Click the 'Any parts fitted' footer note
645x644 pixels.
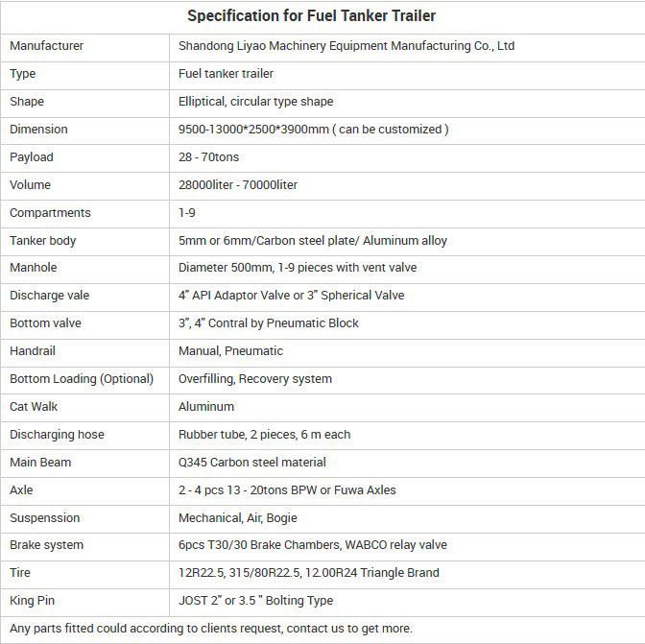[211, 629]
